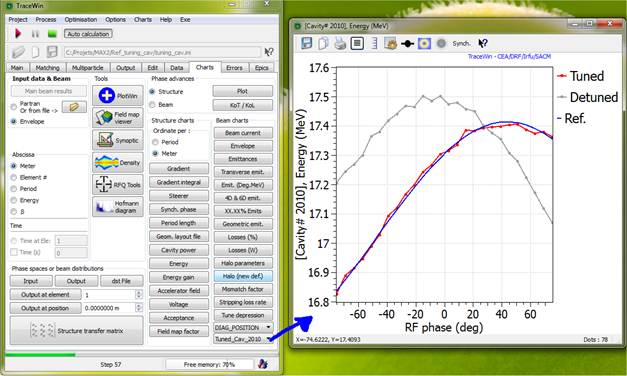Viewport: 627px width, 376px height.
Task: Switch to the Multiparticle tab
Action: tap(88, 68)
